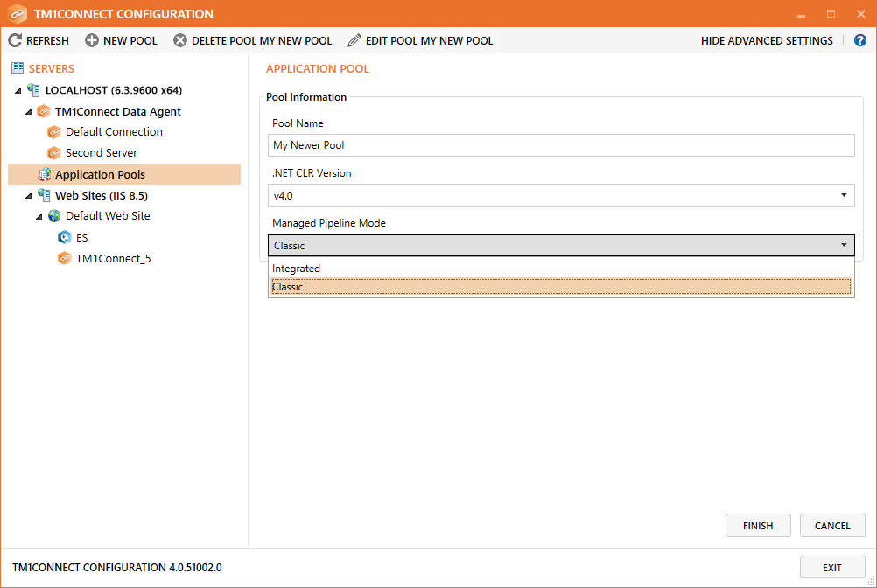Click the Refresh circular arrow icon
The image size is (877, 588).
pos(15,40)
